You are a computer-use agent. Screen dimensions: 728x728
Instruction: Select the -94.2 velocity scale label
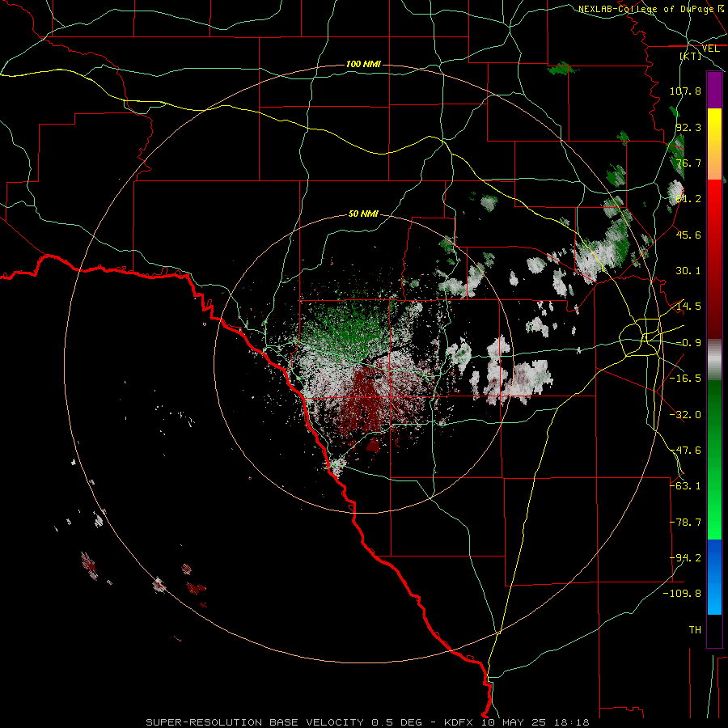(685, 558)
